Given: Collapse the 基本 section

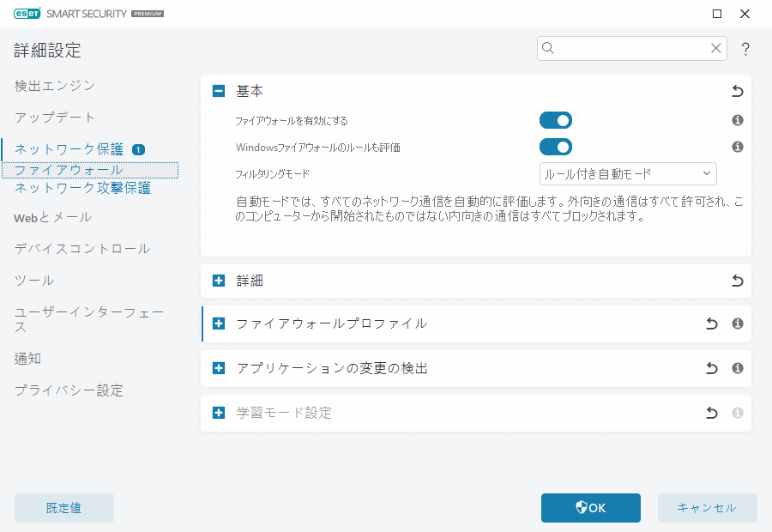Looking at the screenshot, I should (x=218, y=90).
